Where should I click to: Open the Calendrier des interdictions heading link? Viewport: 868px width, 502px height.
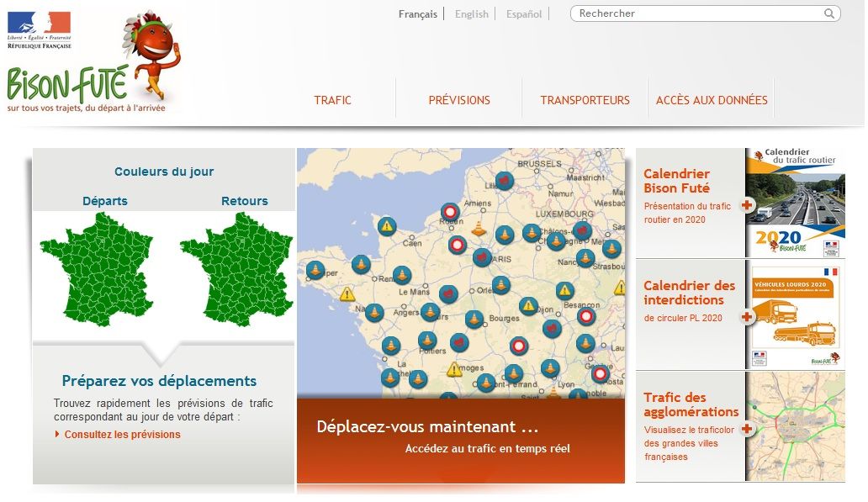689,293
